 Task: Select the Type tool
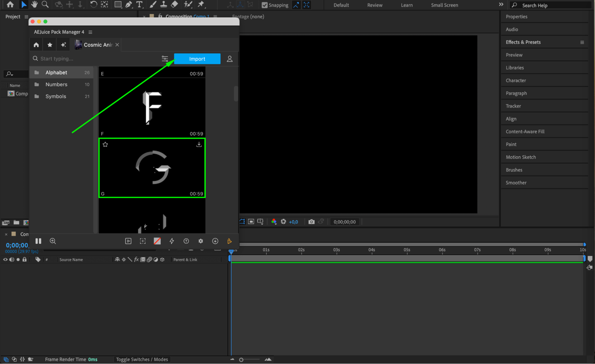tap(139, 4)
